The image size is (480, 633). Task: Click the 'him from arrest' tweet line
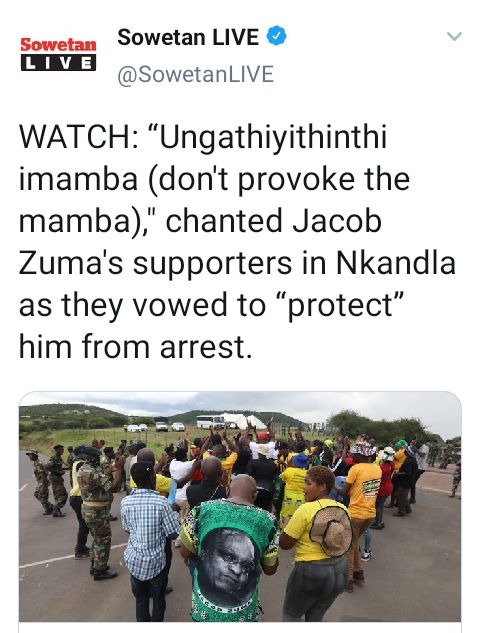coord(136,347)
